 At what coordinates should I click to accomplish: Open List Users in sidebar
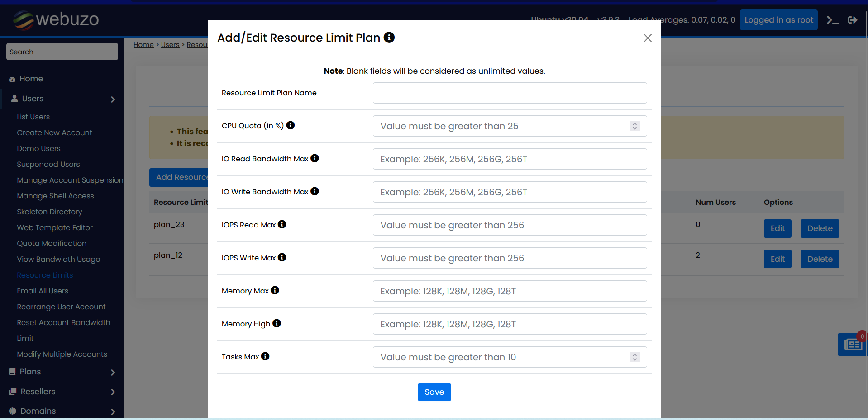click(33, 117)
